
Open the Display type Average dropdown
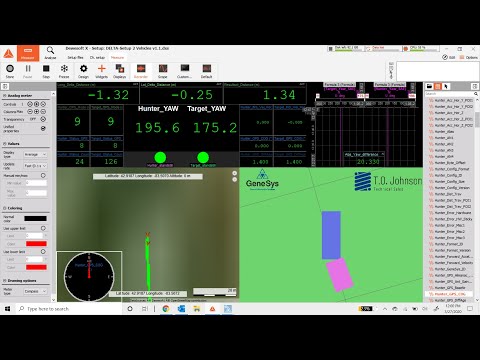click(35, 155)
